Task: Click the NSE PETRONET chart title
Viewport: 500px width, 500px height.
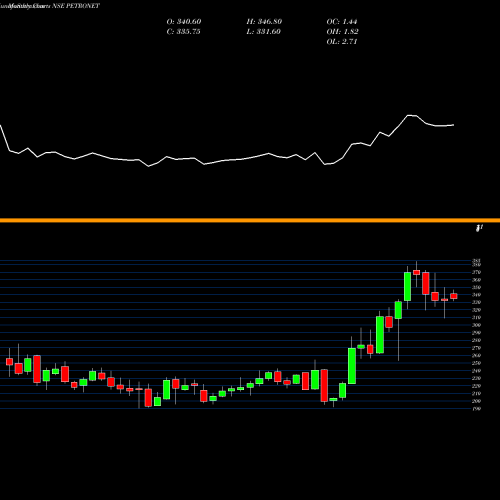Action: (x=76, y=6)
